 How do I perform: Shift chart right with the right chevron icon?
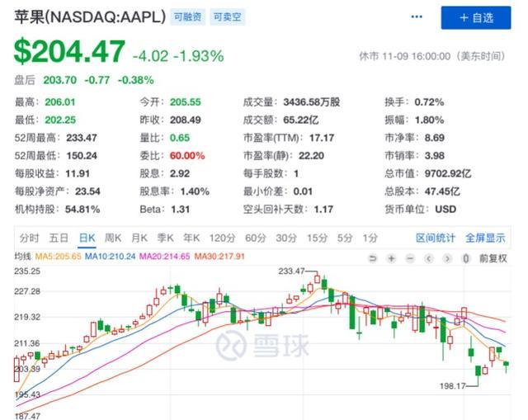pyautogui.click(x=447, y=258)
